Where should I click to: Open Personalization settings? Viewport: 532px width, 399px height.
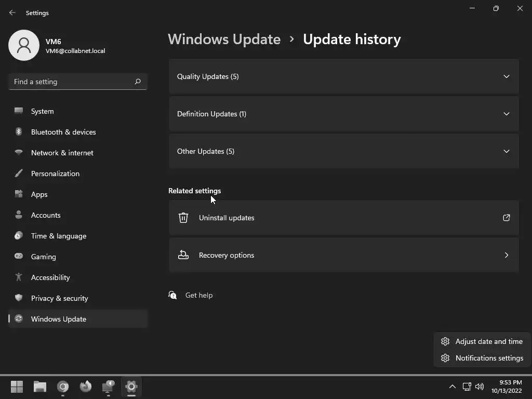click(78, 174)
